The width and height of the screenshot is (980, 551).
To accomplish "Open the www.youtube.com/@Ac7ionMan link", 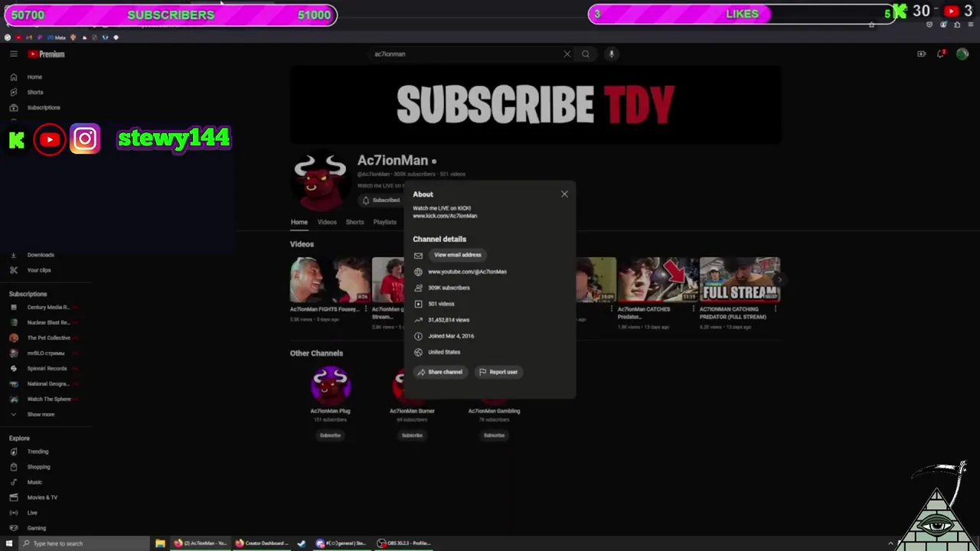I will pos(467,272).
